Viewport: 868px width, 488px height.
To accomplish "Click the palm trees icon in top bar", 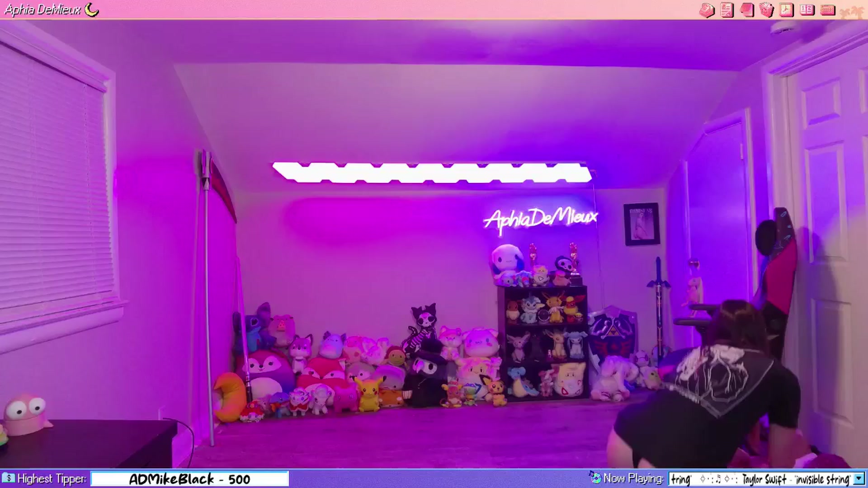I will click(x=852, y=12).
